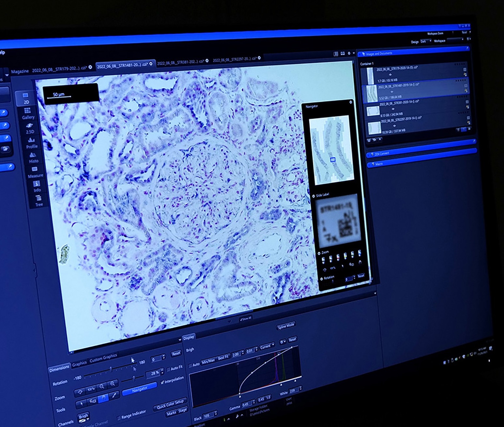Close the STR179 document tab
The width and height of the screenshot is (504, 427).
[90, 67]
